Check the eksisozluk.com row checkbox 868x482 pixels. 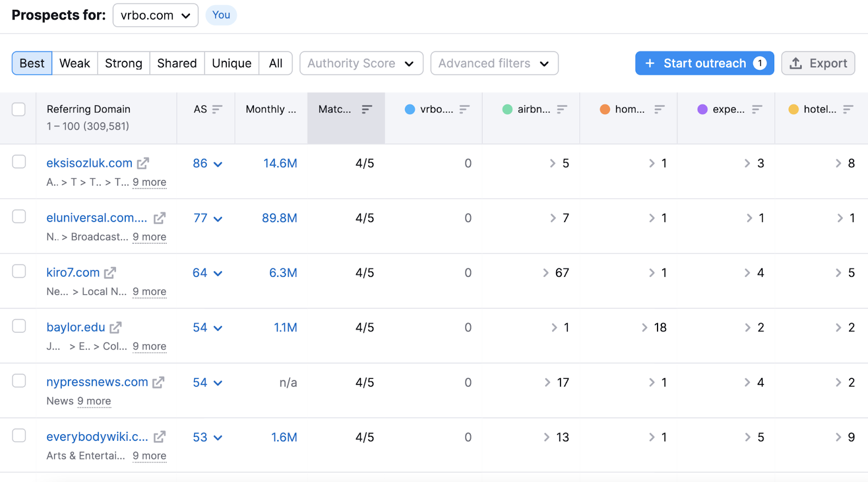click(x=19, y=162)
